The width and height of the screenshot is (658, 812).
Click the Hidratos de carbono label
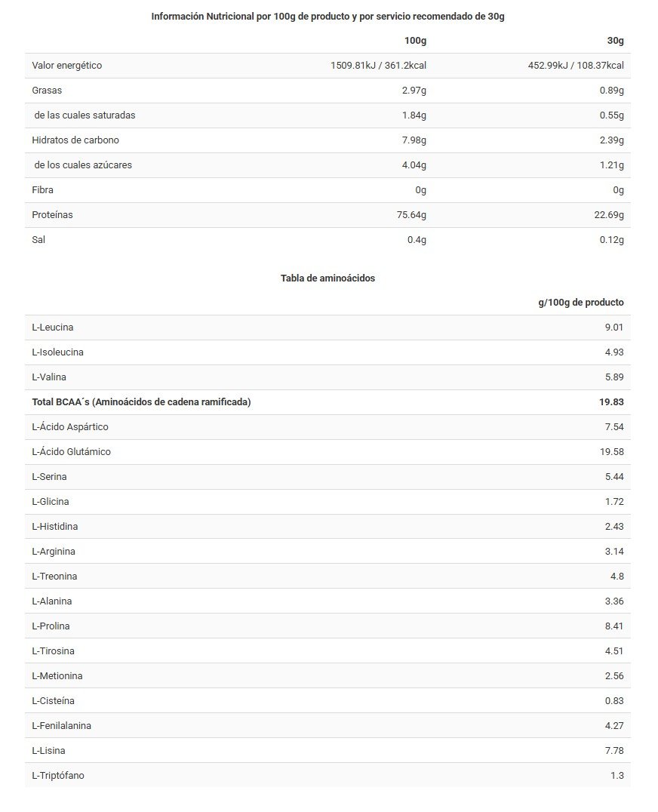click(x=75, y=140)
